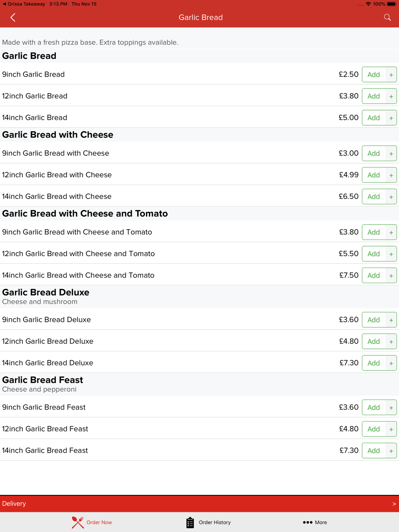
Task: Select the 14inch Garlic Bread Deluxe row
Action: coord(160,363)
